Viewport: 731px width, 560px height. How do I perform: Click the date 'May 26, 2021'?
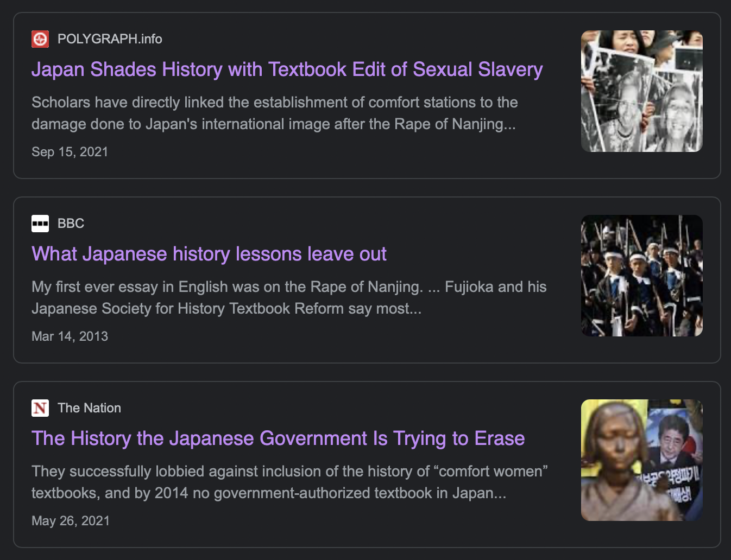[x=70, y=521]
